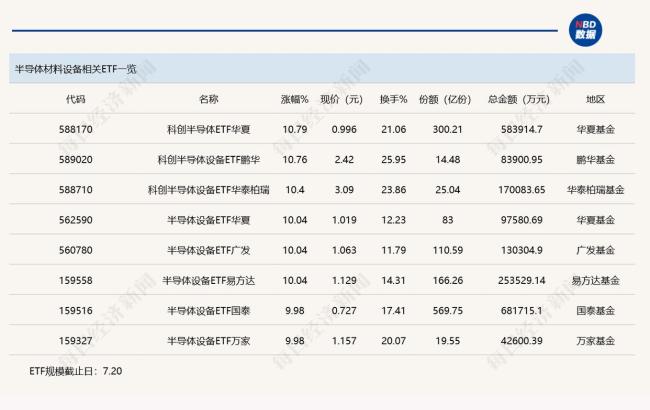Select code 588170

(75, 129)
